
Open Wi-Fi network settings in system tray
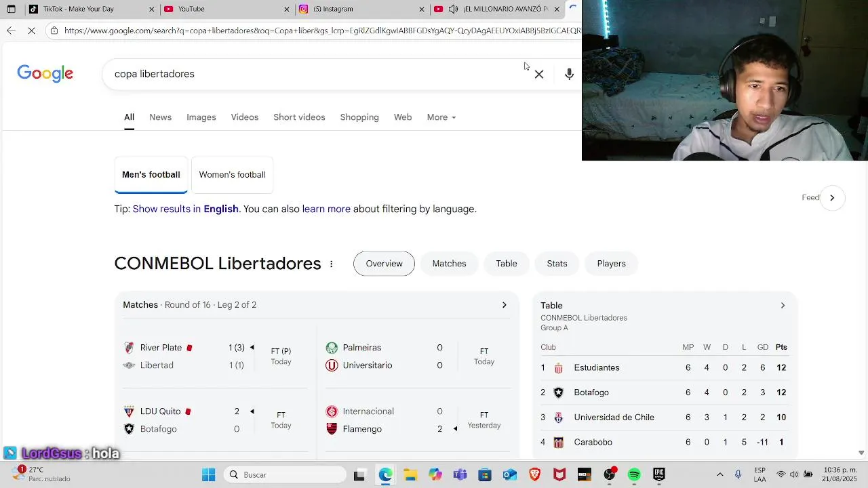click(x=781, y=474)
